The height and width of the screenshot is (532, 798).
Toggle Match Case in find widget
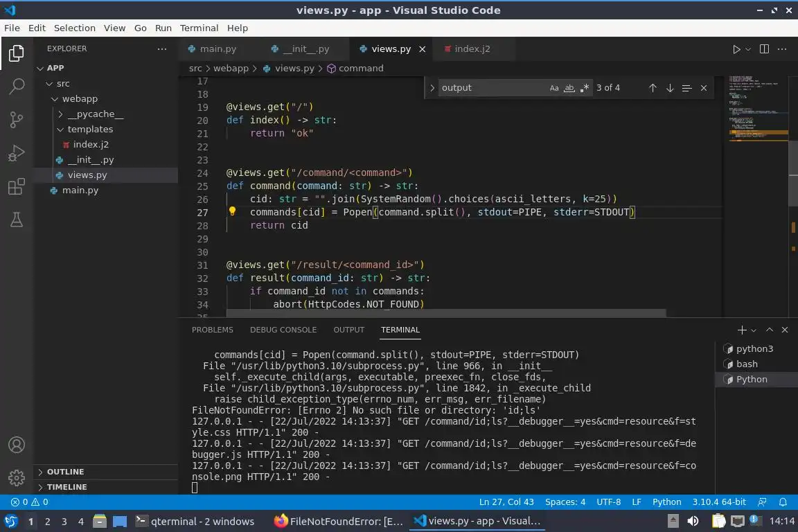[553, 88]
